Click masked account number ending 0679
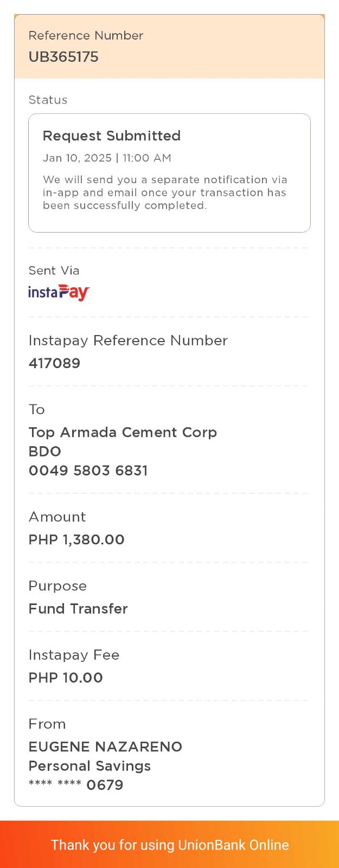339x868 pixels. point(76,785)
